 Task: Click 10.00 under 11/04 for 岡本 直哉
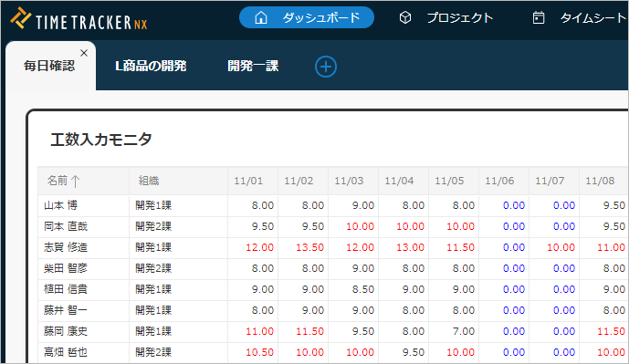tap(410, 226)
